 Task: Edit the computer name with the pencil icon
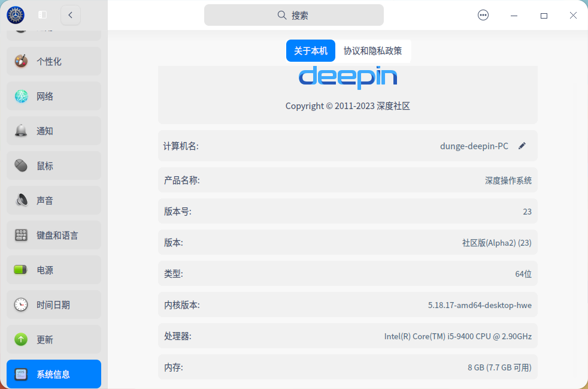click(x=522, y=145)
